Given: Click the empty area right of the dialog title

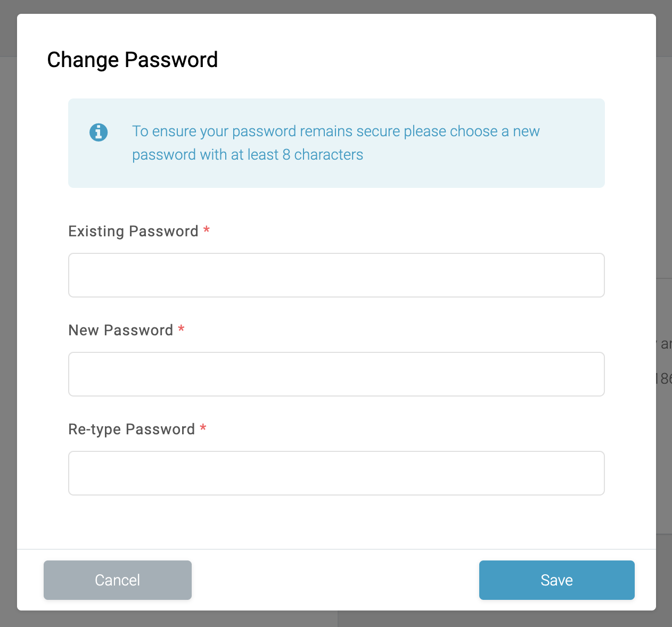Looking at the screenshot, I should point(426,60).
